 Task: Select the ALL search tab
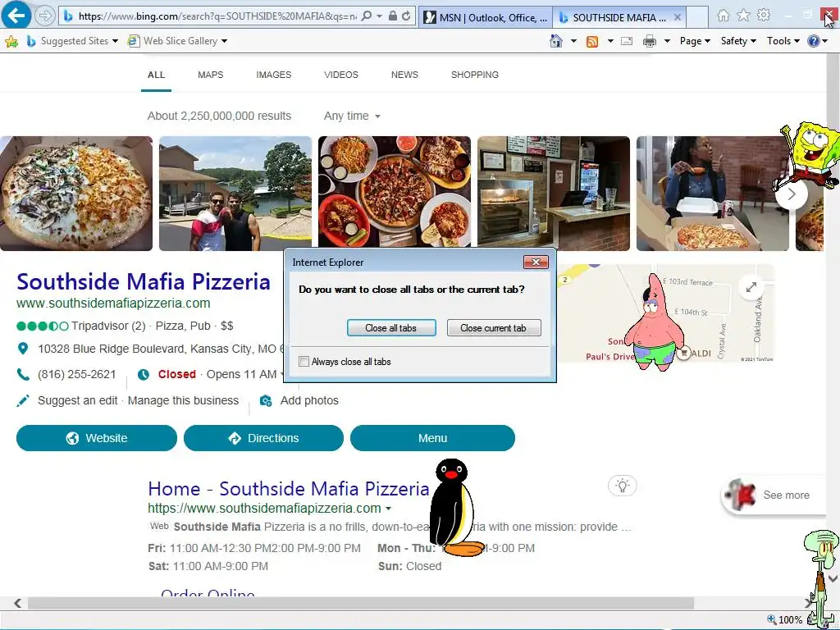[156, 75]
